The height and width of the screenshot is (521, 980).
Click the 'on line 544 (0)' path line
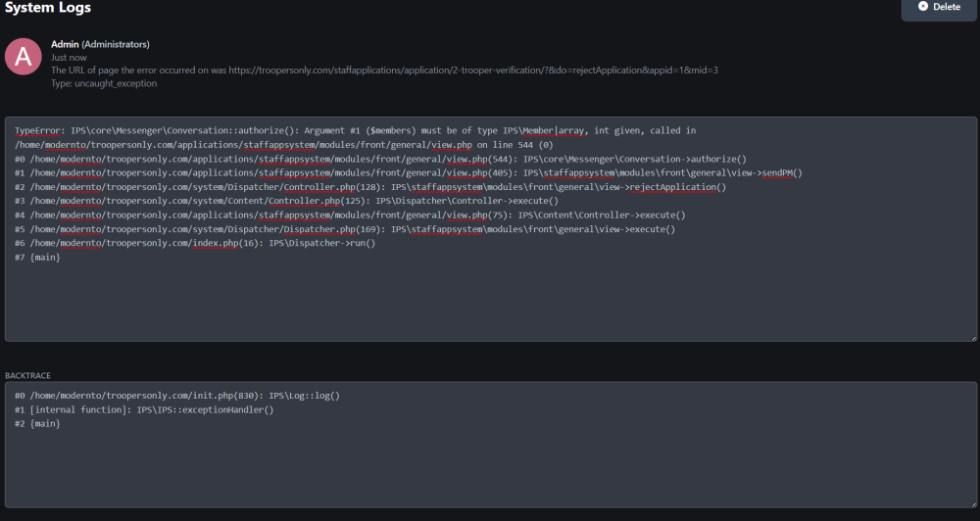[x=284, y=145]
